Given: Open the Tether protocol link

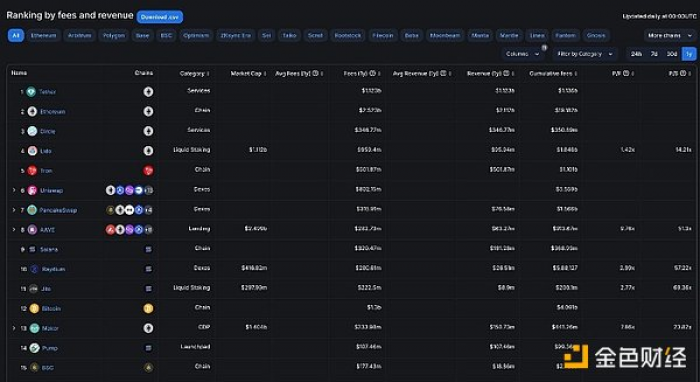Looking at the screenshot, I should 47,92.
